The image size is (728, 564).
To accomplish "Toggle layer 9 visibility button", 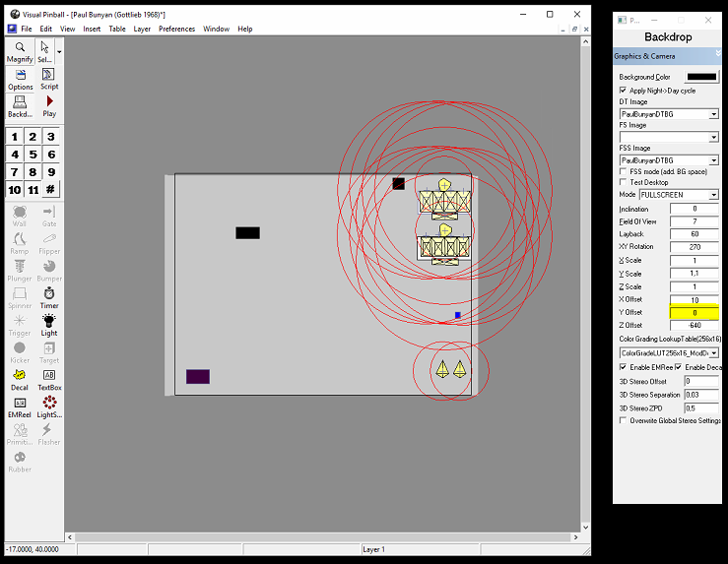I will 51,172.
